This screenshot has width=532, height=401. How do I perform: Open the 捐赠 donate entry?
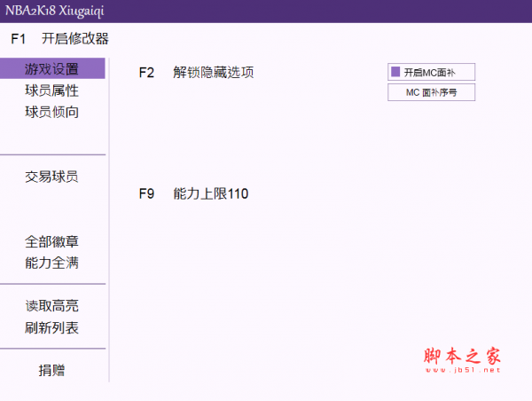51,370
